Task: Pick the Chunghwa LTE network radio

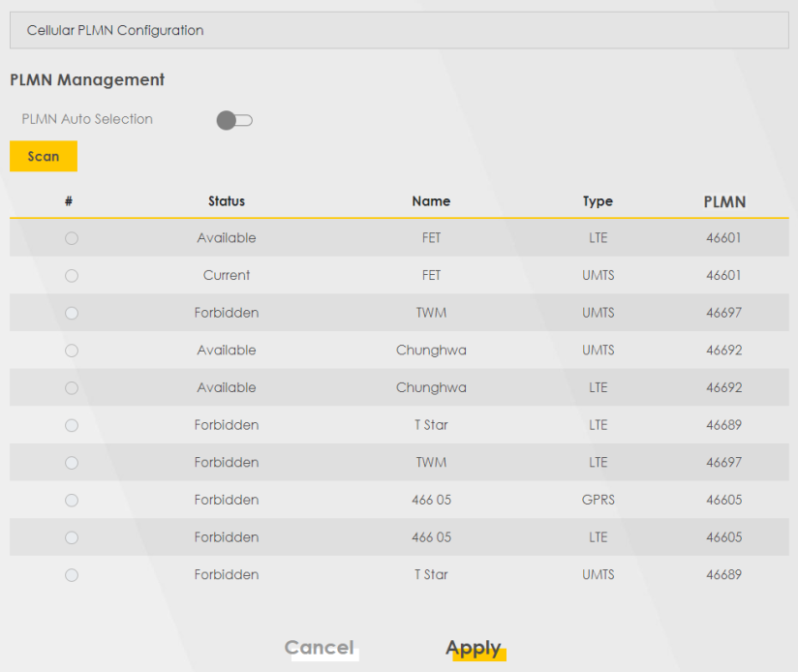Action: (x=72, y=388)
